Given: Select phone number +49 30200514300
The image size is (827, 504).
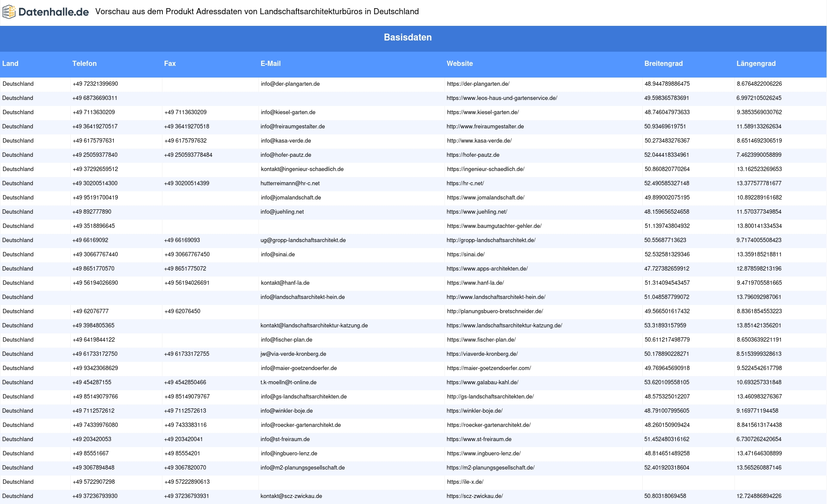Looking at the screenshot, I should pos(95,184).
